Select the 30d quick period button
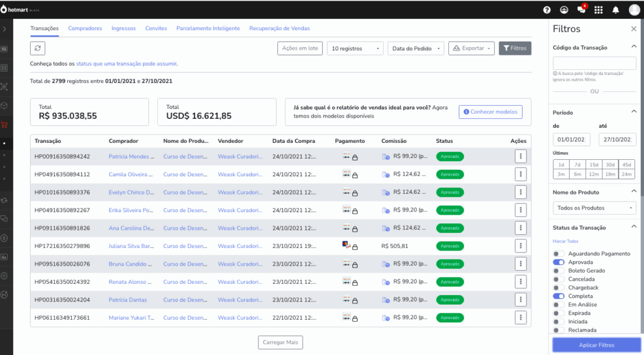This screenshot has height=355, width=644. click(x=610, y=165)
